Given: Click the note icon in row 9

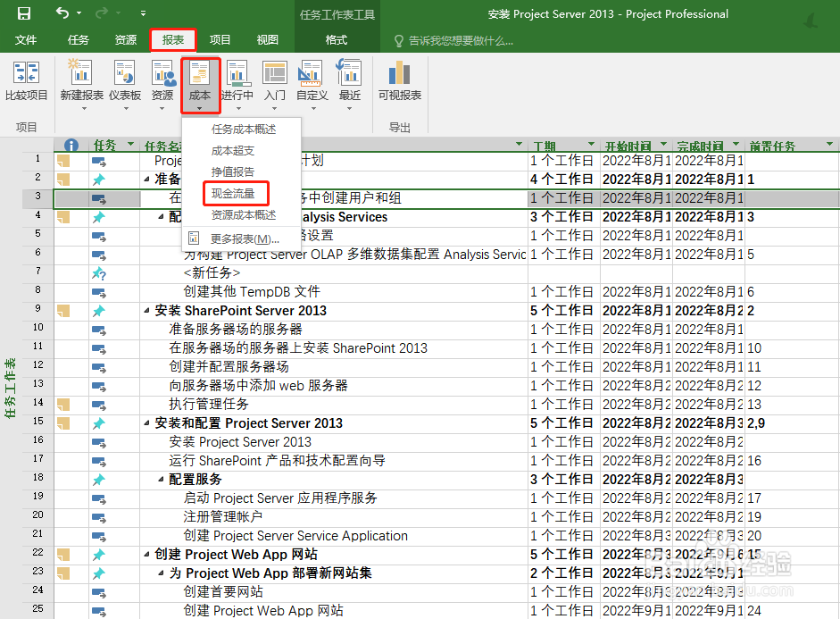Looking at the screenshot, I should [63, 311].
